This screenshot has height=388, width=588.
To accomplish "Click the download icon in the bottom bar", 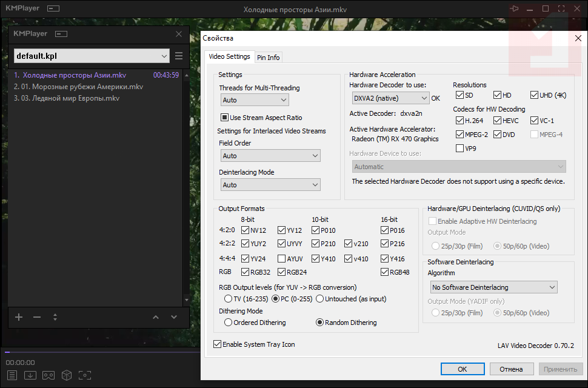I will [30, 375].
